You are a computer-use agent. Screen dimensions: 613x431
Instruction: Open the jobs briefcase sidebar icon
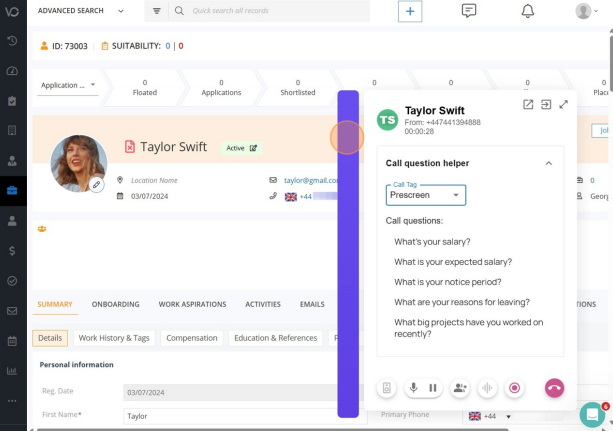coord(12,190)
